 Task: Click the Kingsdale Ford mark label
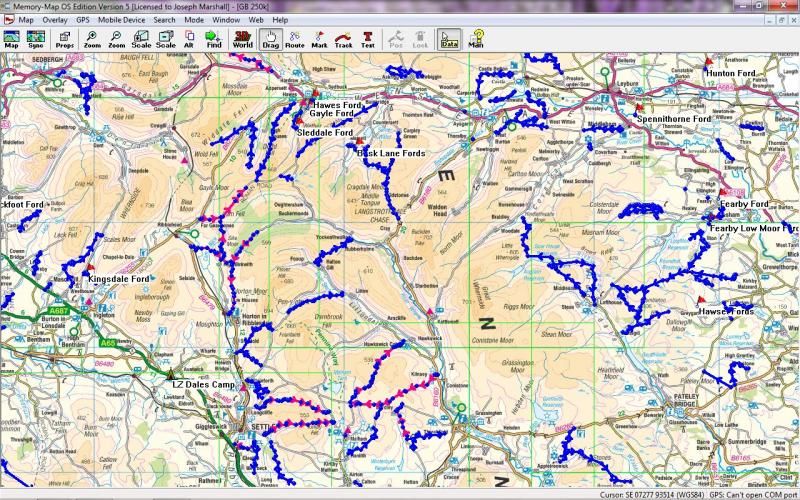(119, 279)
